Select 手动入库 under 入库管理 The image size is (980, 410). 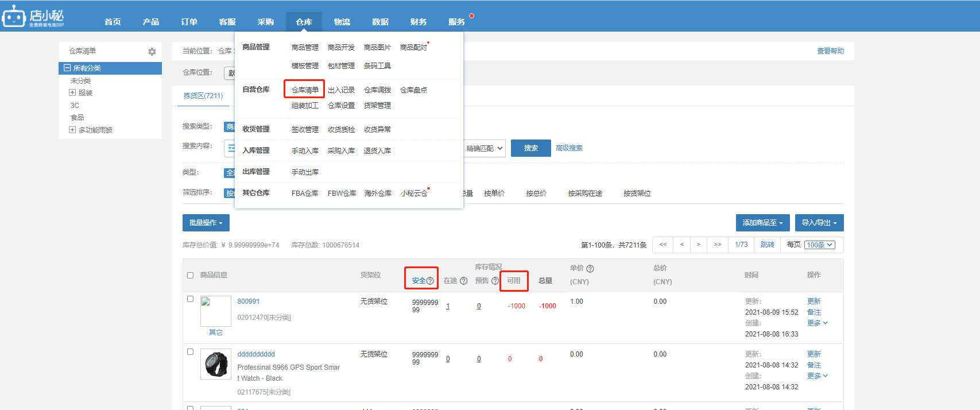point(305,151)
